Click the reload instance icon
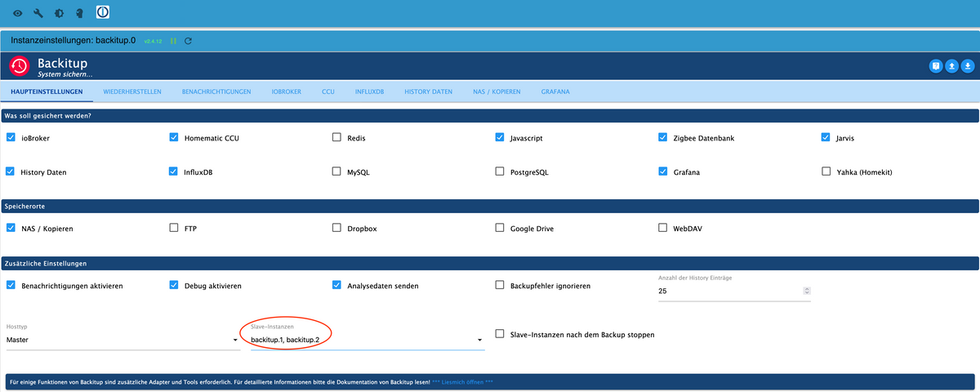Viewport: 980px width, 392px height. tap(189, 40)
